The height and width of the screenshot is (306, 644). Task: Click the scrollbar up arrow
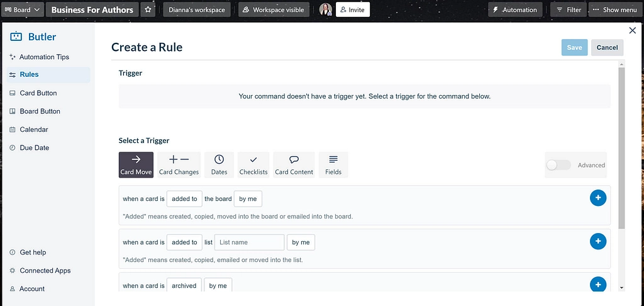[621, 64]
